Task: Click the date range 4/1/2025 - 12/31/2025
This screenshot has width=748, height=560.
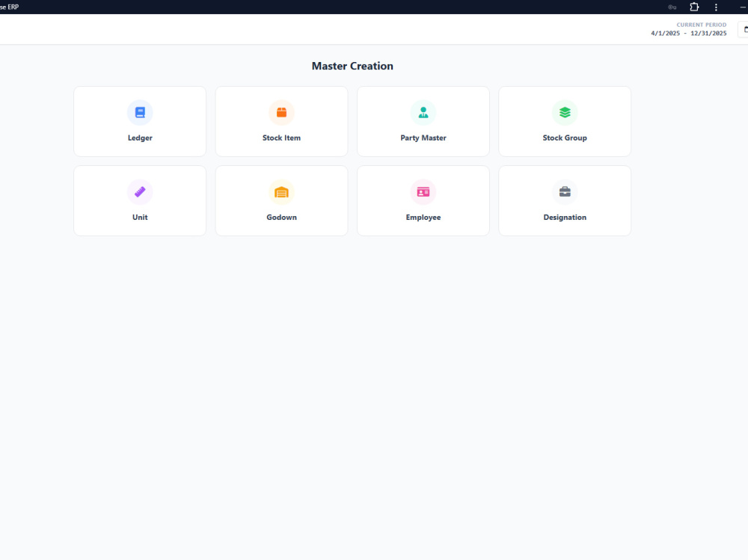Action: [689, 34]
